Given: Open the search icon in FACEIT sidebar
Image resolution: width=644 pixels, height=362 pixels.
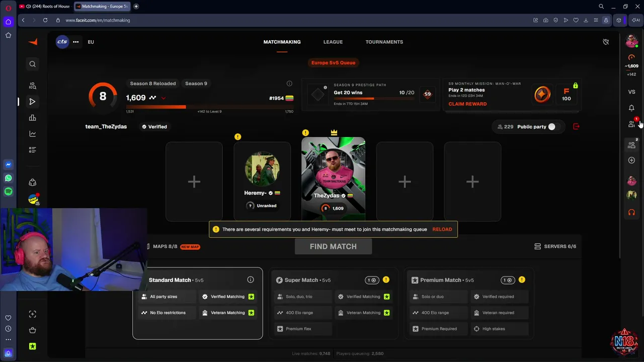Looking at the screenshot, I should tap(32, 64).
